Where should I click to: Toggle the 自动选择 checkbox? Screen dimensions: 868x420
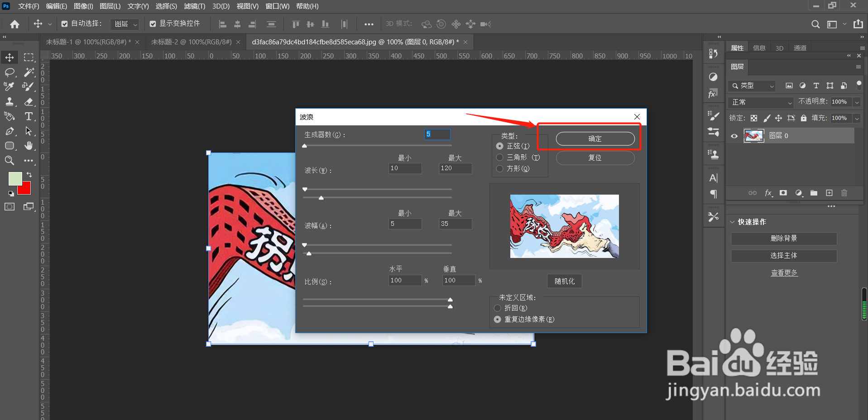tap(64, 24)
